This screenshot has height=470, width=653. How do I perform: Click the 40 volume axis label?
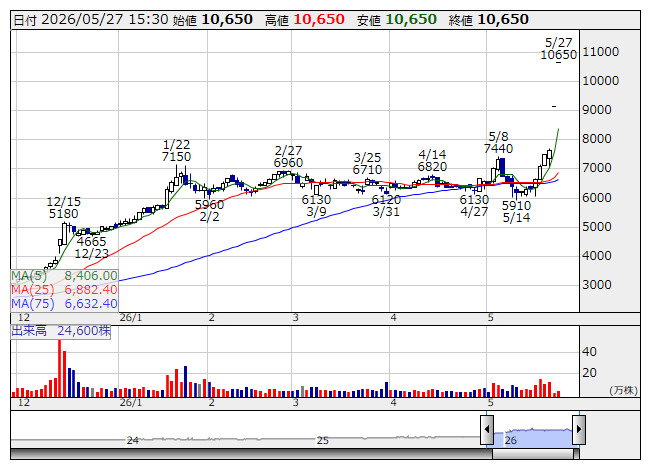[589, 352]
